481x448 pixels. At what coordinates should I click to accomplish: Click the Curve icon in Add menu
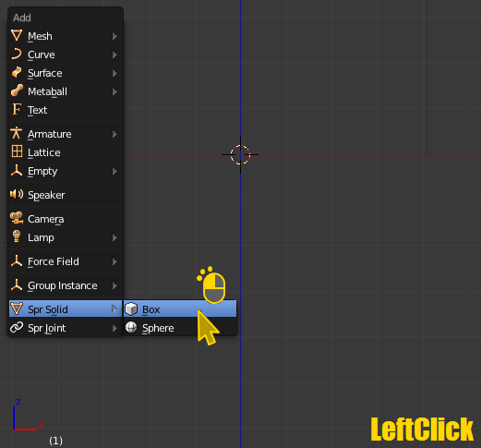pos(17,54)
